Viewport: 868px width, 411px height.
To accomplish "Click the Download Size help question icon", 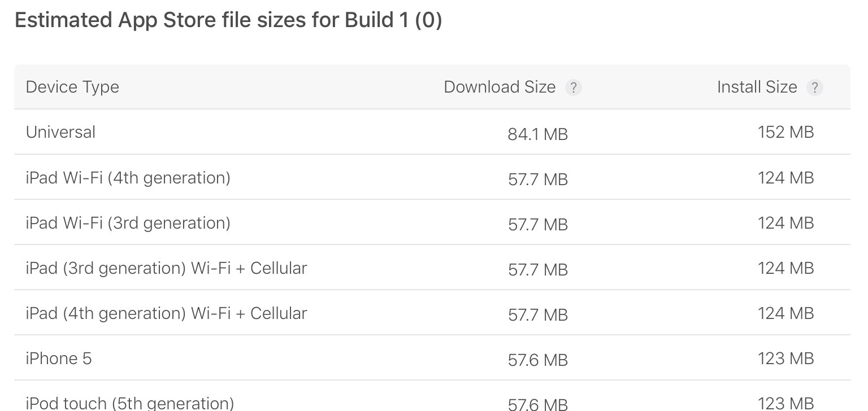I will [x=573, y=88].
